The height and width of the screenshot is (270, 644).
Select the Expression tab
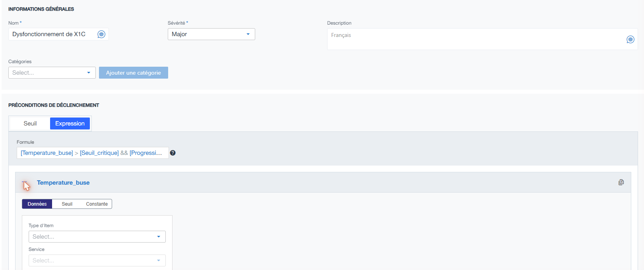70,123
